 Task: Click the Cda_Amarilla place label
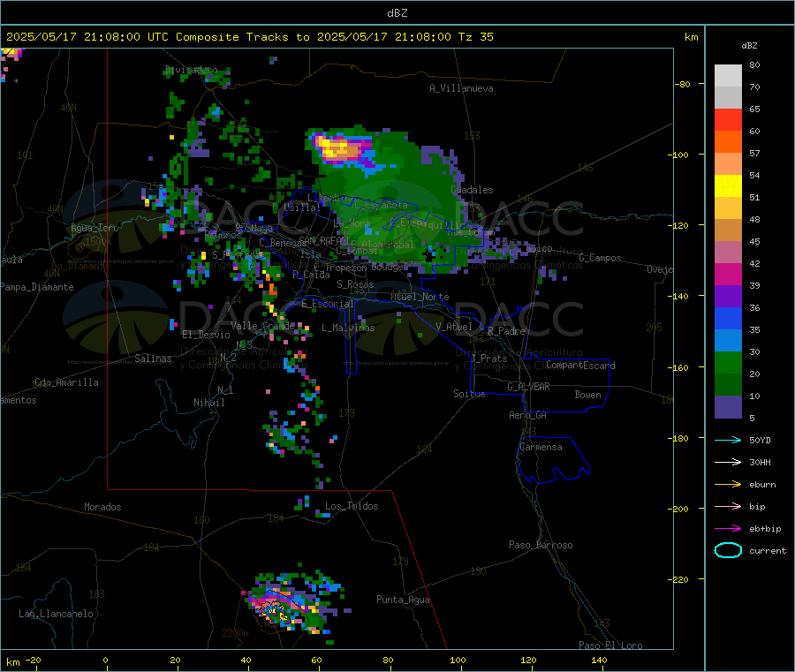tap(66, 382)
